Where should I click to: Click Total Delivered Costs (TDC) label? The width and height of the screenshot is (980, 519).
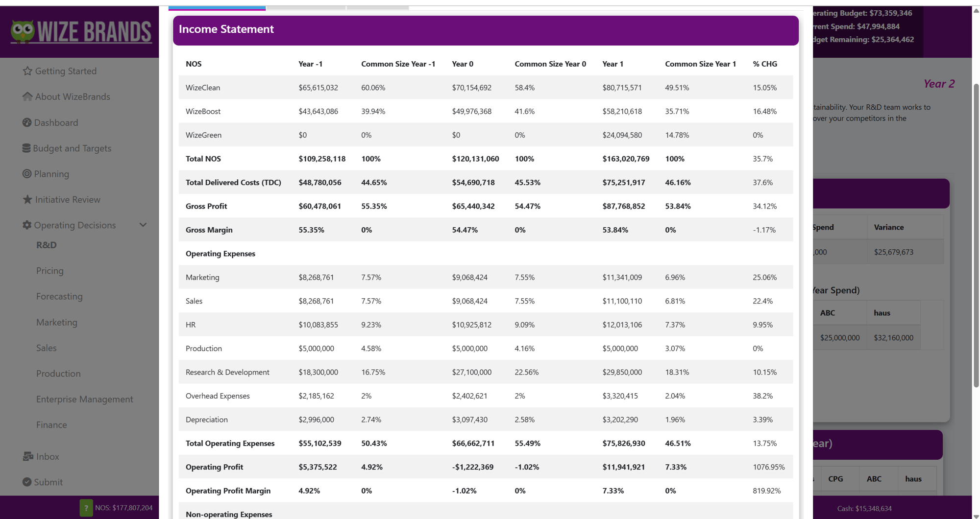pos(233,182)
